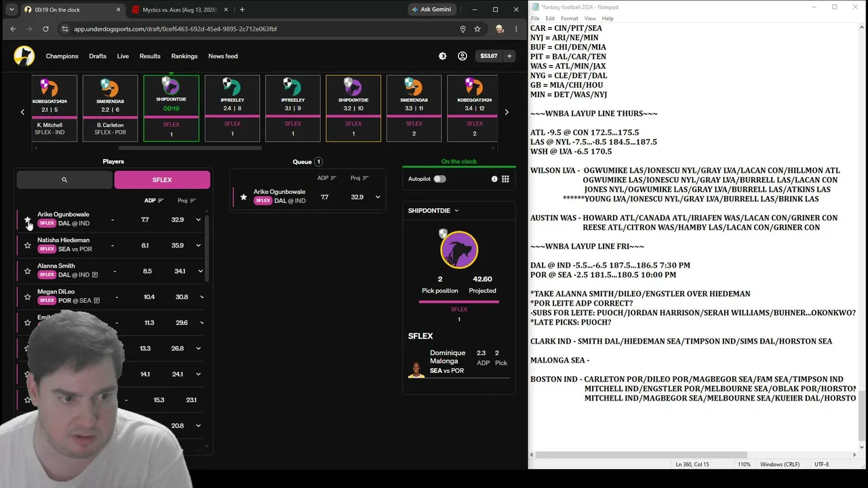Open Megan DiLeo's news note icon
This screenshot has height=488, width=868.
pyautogui.click(x=97, y=300)
